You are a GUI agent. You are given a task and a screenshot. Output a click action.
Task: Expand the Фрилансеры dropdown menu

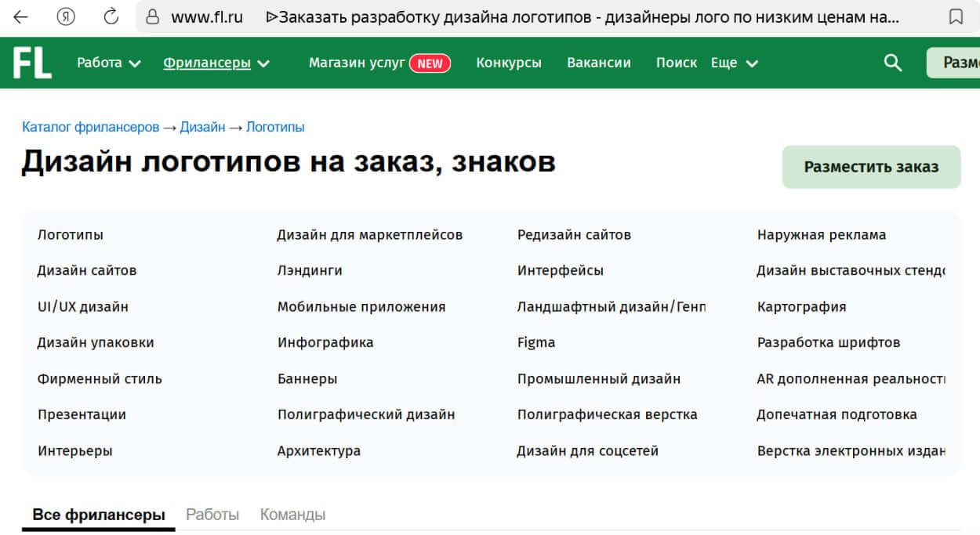[x=209, y=63]
